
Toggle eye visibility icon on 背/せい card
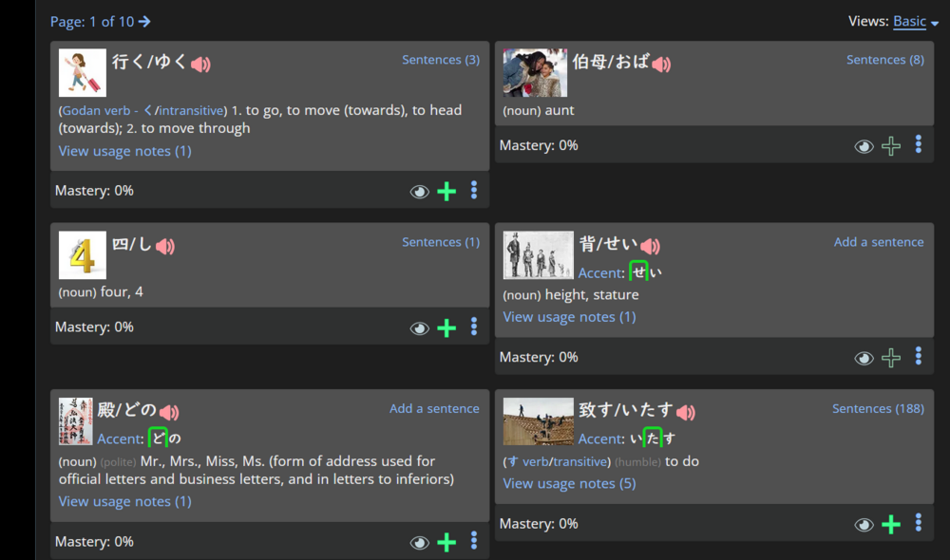pyautogui.click(x=864, y=359)
